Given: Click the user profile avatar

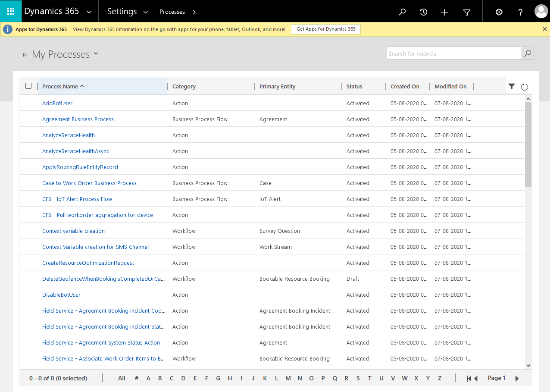Looking at the screenshot, I should [x=541, y=11].
